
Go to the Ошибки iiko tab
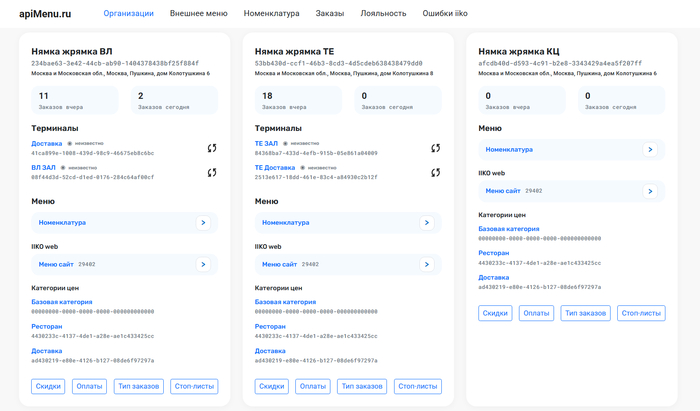[x=445, y=14]
